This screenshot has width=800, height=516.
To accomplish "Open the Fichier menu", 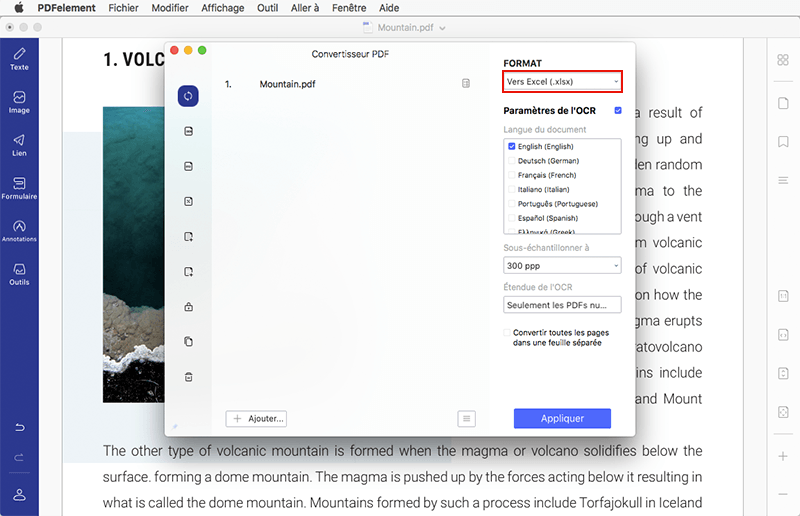I will point(123,8).
